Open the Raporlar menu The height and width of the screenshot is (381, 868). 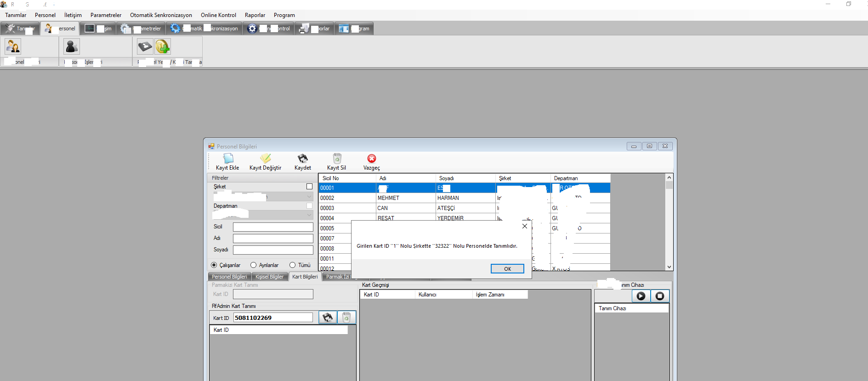pos(255,15)
